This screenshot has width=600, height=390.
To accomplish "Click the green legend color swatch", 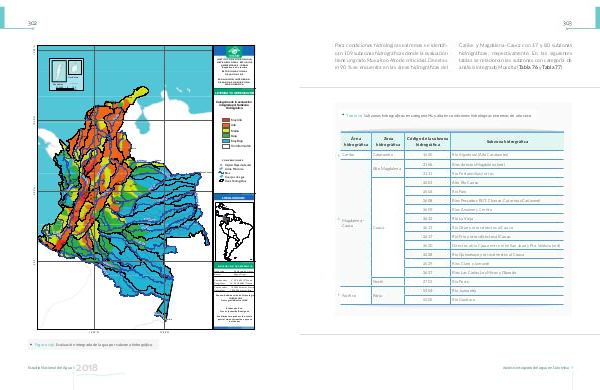I will tap(226, 135).
